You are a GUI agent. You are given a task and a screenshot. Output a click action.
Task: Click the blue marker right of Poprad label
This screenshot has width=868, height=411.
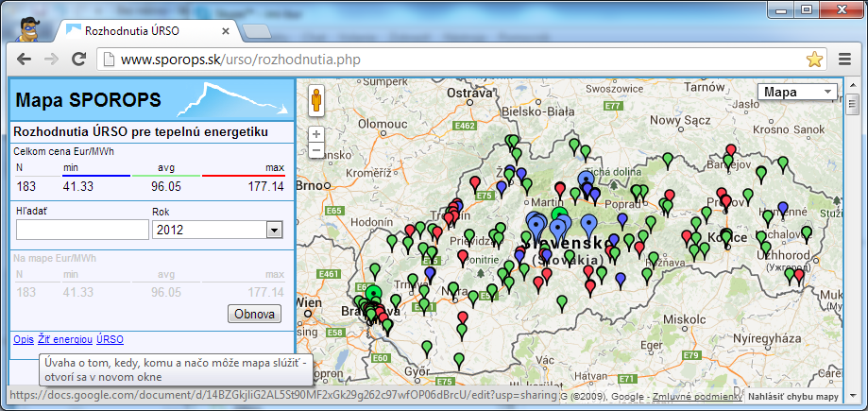[x=622, y=219]
